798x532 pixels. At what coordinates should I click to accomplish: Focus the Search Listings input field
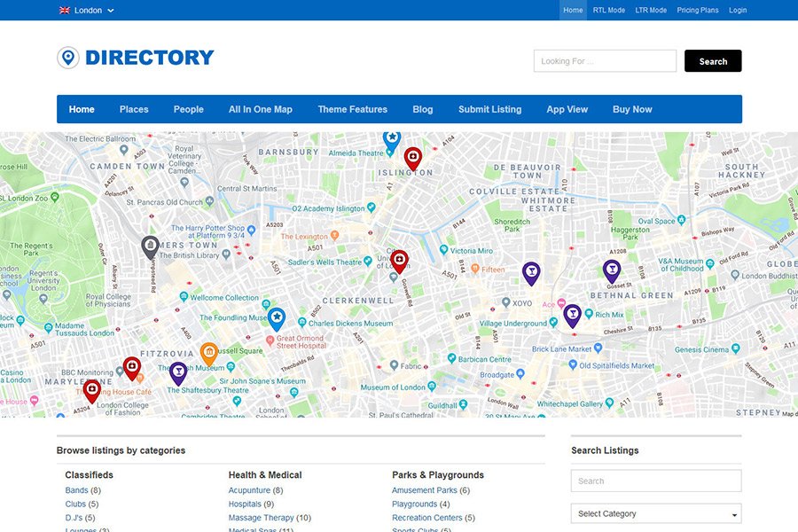[656, 481]
